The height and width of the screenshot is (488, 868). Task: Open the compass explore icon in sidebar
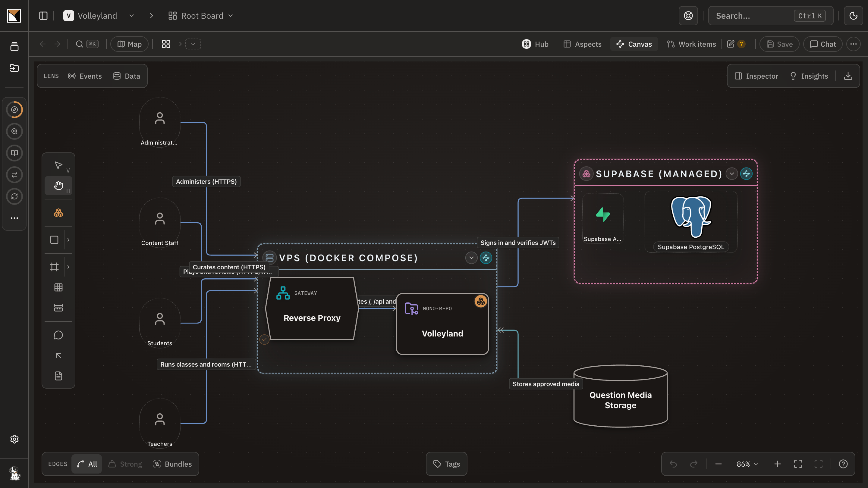pyautogui.click(x=14, y=110)
